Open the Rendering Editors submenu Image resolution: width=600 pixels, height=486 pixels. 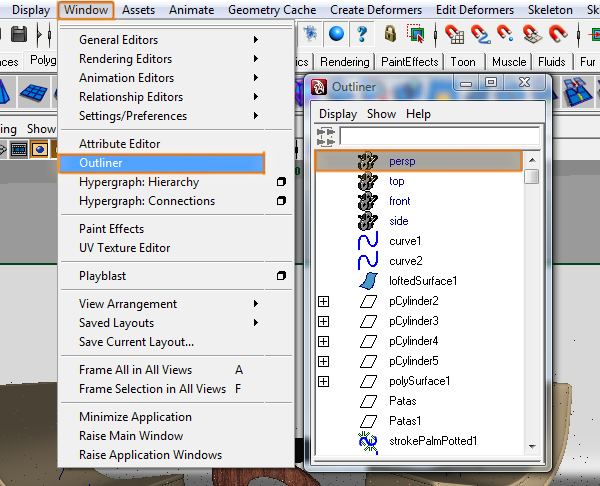(176, 59)
